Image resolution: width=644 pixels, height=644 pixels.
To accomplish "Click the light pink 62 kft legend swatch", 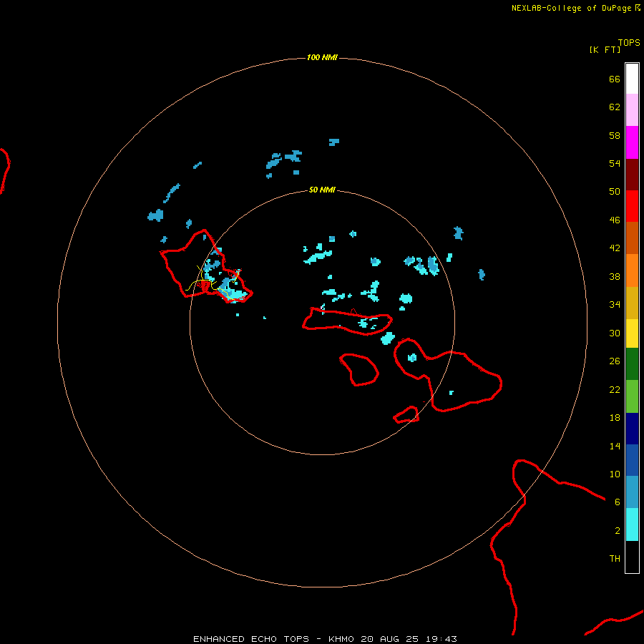I will tap(632, 109).
